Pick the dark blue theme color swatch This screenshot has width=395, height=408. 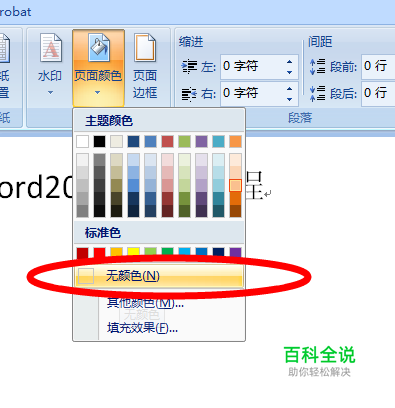click(133, 141)
